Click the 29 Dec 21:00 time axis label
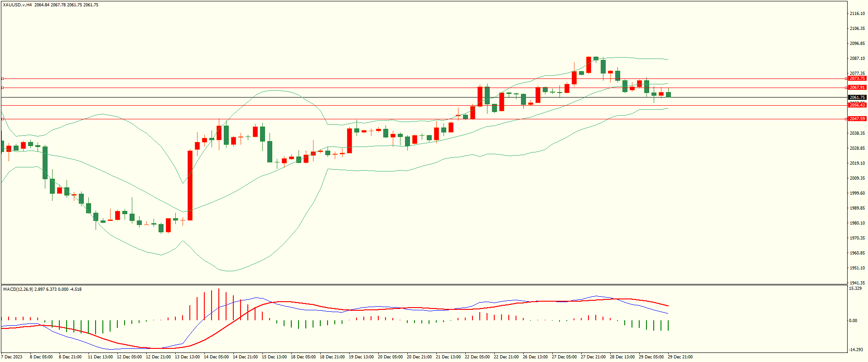The image size is (868, 362). 680,357
